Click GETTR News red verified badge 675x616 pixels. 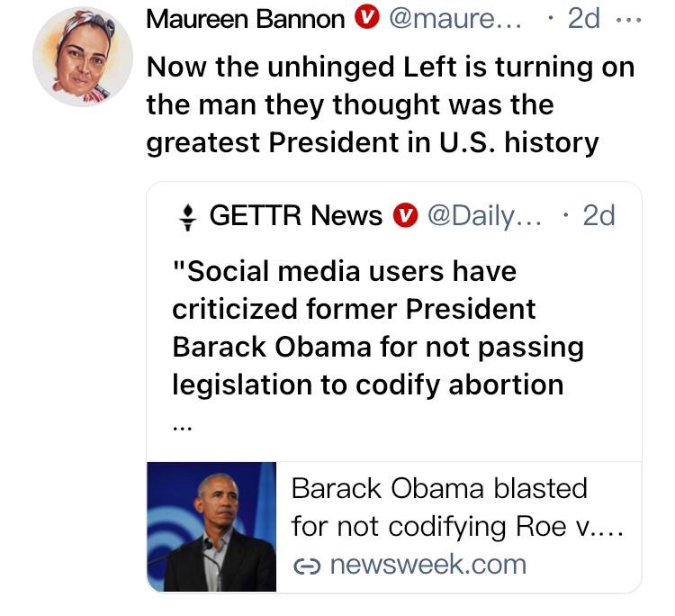pyautogui.click(x=405, y=215)
